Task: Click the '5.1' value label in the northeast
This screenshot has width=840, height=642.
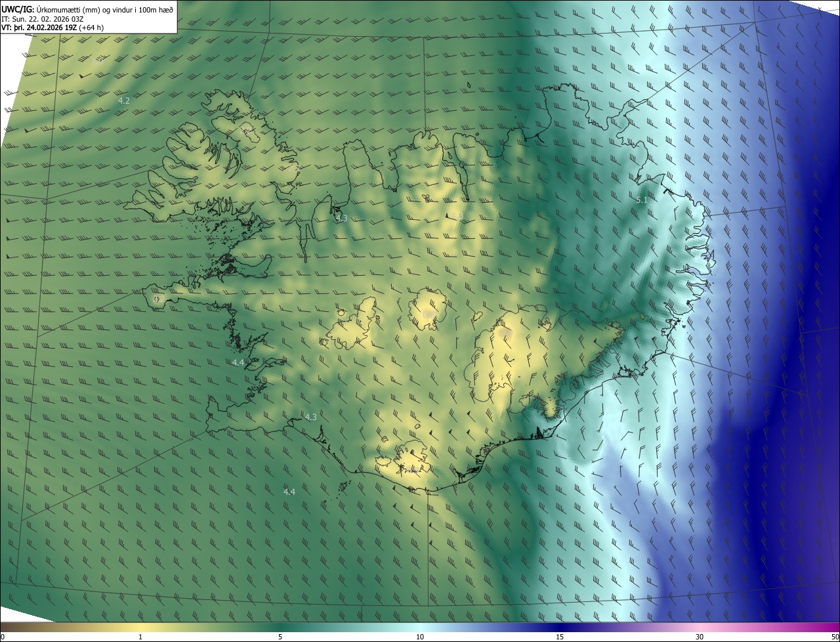Action: click(x=642, y=200)
